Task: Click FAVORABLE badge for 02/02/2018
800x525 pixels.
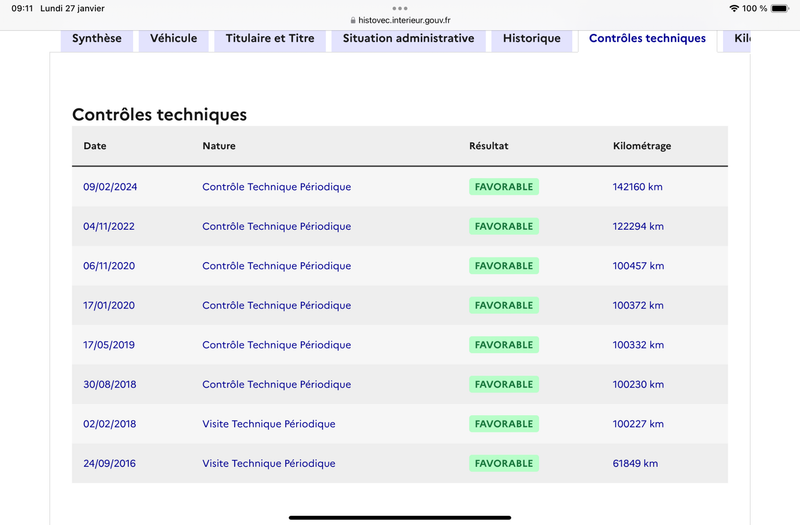Action: [x=504, y=424]
